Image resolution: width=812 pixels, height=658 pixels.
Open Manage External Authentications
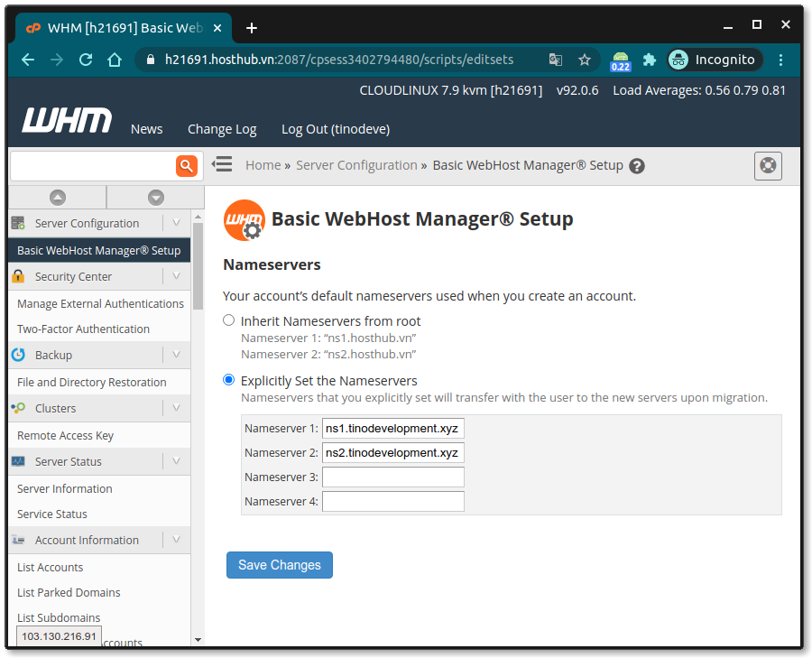pyautogui.click(x=100, y=303)
